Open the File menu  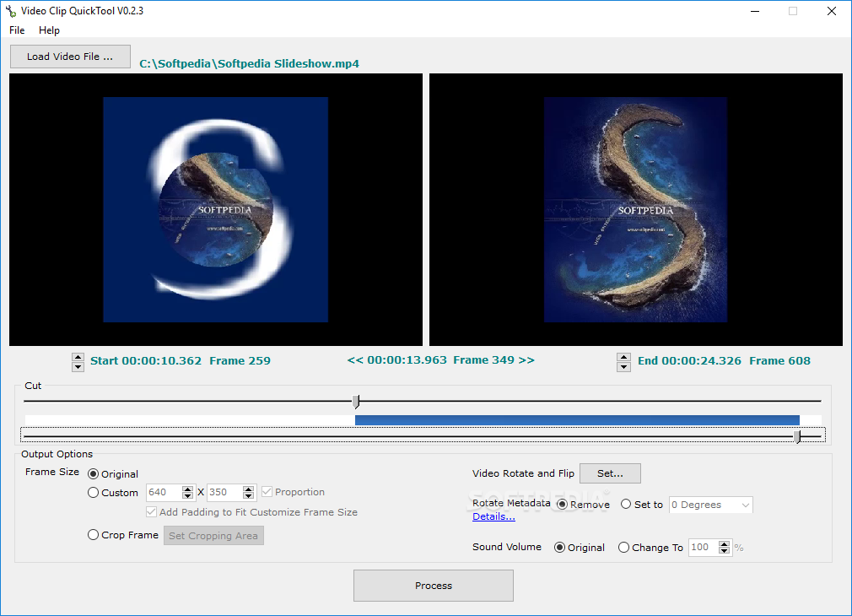17,30
